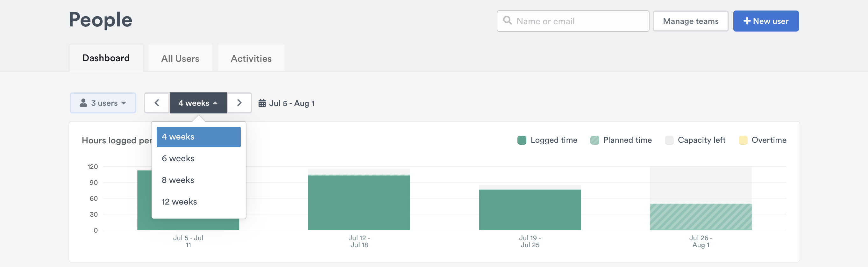Open the 3 users filter dropdown
Image resolution: width=868 pixels, height=267 pixels.
pyautogui.click(x=103, y=103)
